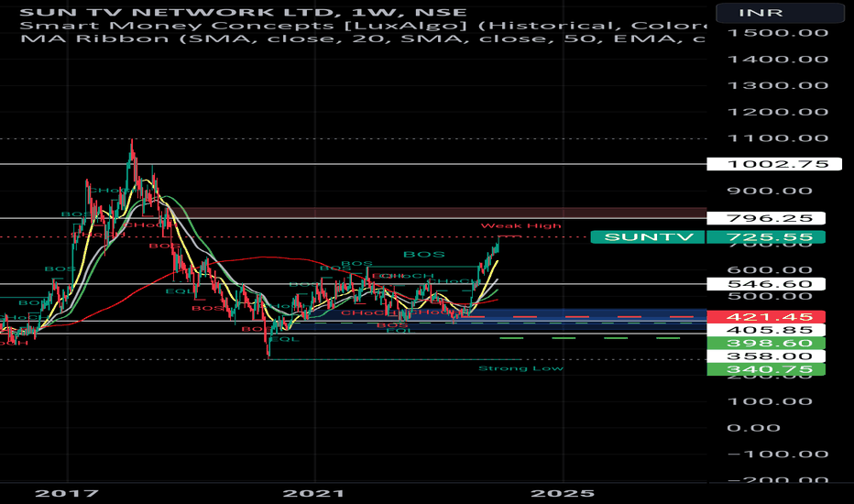Click the 2017 time axis label
Viewport: 854px width, 504px height.
(x=67, y=494)
